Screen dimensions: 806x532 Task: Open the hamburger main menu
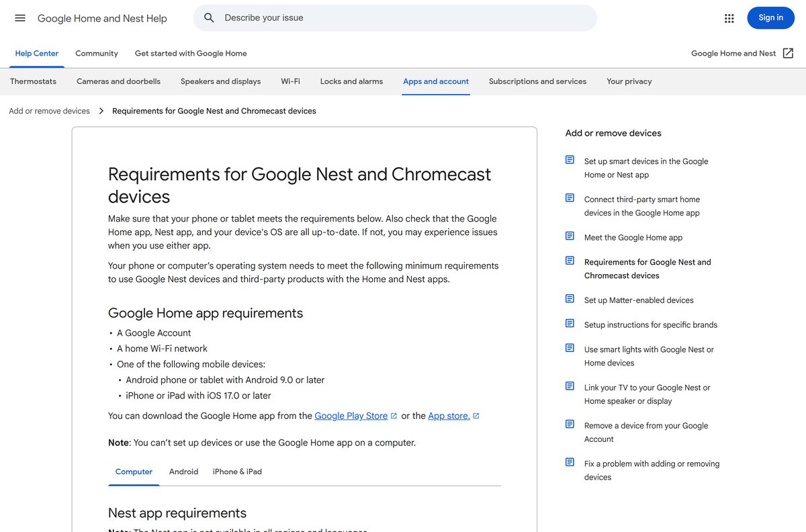coord(20,18)
